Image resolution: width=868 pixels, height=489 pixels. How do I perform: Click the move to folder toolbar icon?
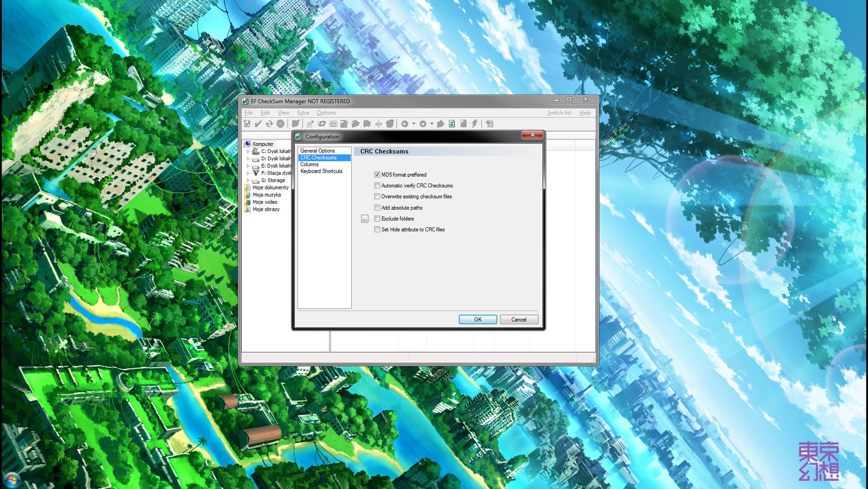(x=367, y=124)
